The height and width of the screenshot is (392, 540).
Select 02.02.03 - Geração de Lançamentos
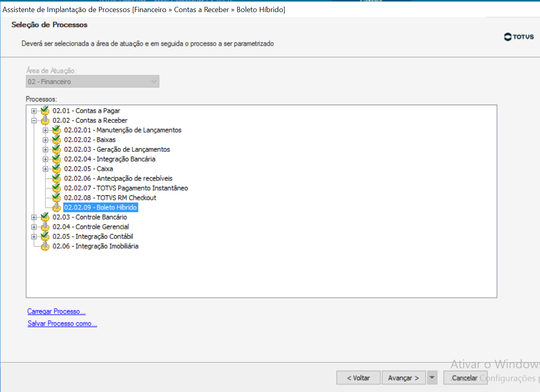(x=117, y=149)
